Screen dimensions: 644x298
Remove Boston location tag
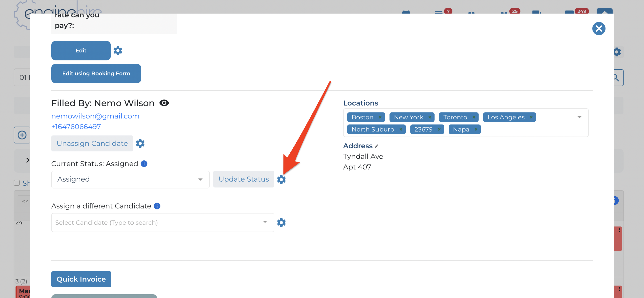pos(380,117)
